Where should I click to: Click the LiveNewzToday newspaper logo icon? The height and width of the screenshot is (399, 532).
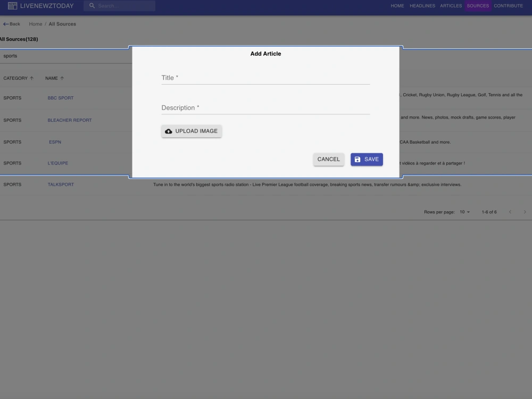13,6
